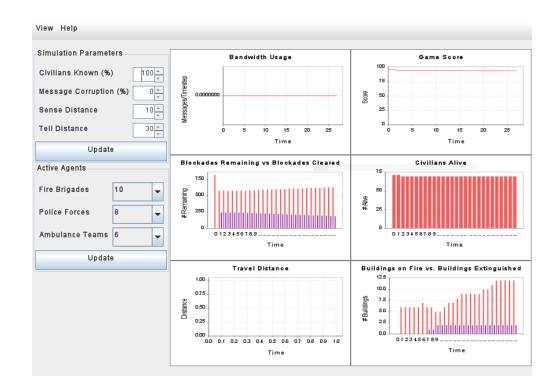Select the Police Forces combo box value
This screenshot has width=557, height=387.
pos(133,214)
